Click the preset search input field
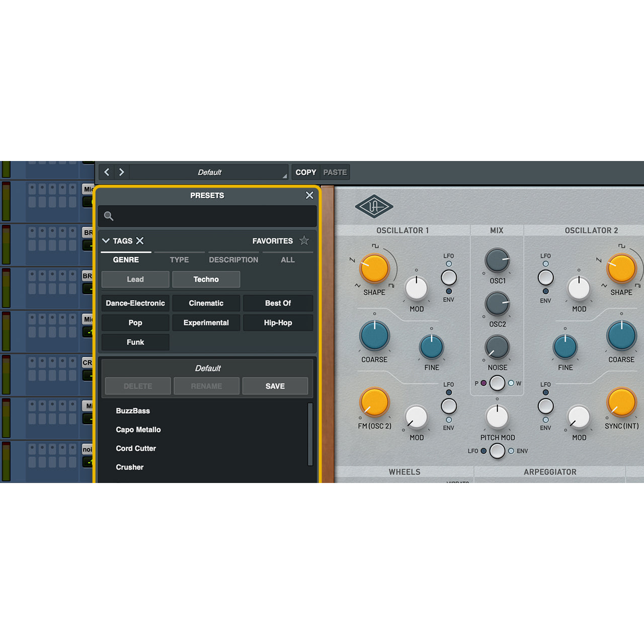This screenshot has width=644, height=644. click(x=207, y=216)
